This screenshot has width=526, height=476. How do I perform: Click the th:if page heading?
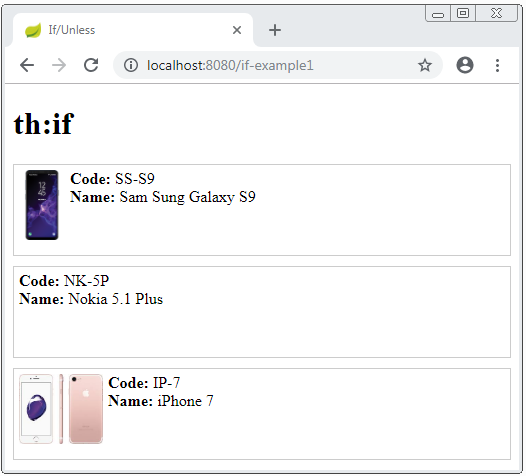point(44,124)
